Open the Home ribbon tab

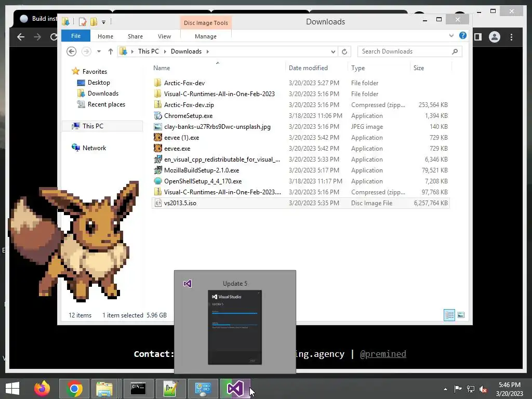pyautogui.click(x=105, y=36)
